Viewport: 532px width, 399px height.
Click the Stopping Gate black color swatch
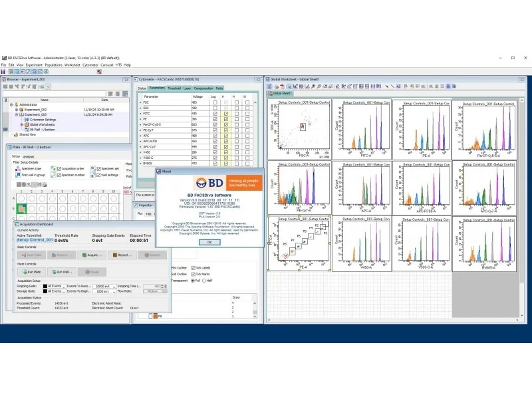click(x=45, y=285)
